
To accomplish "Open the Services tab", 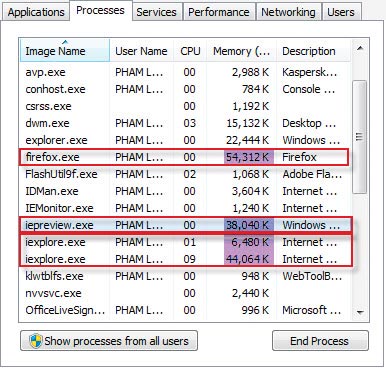I will point(156,12).
